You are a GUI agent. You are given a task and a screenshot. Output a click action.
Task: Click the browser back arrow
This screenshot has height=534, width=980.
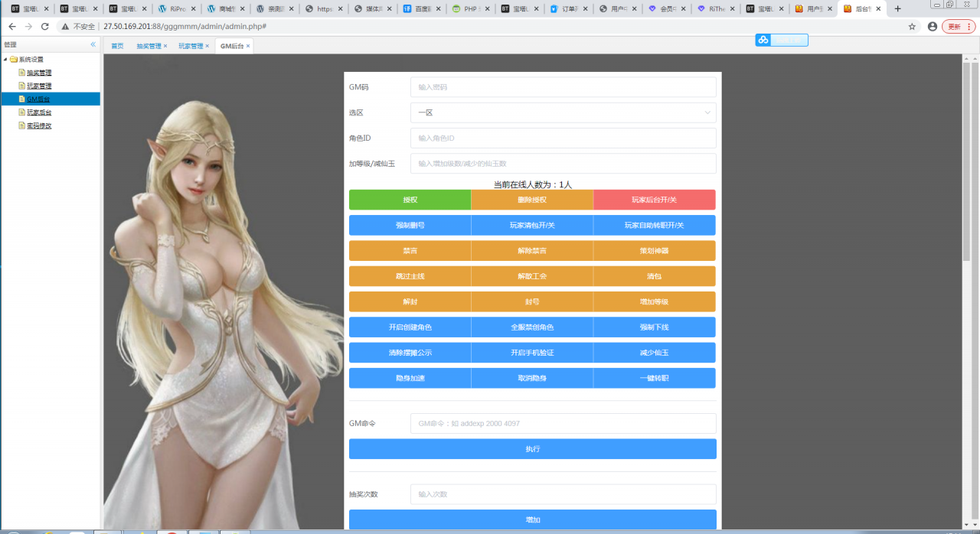pyautogui.click(x=12, y=26)
